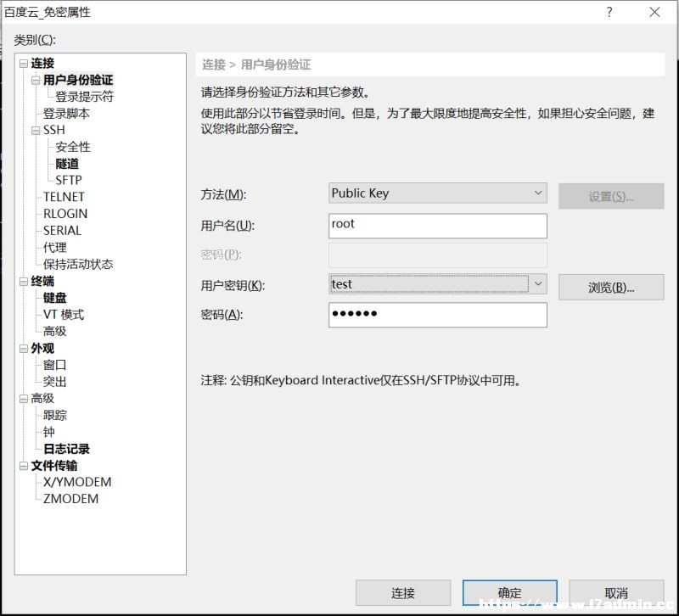This screenshot has width=679, height=616.
Task: Click the 连接 button at bottom
Action: pyautogui.click(x=402, y=593)
